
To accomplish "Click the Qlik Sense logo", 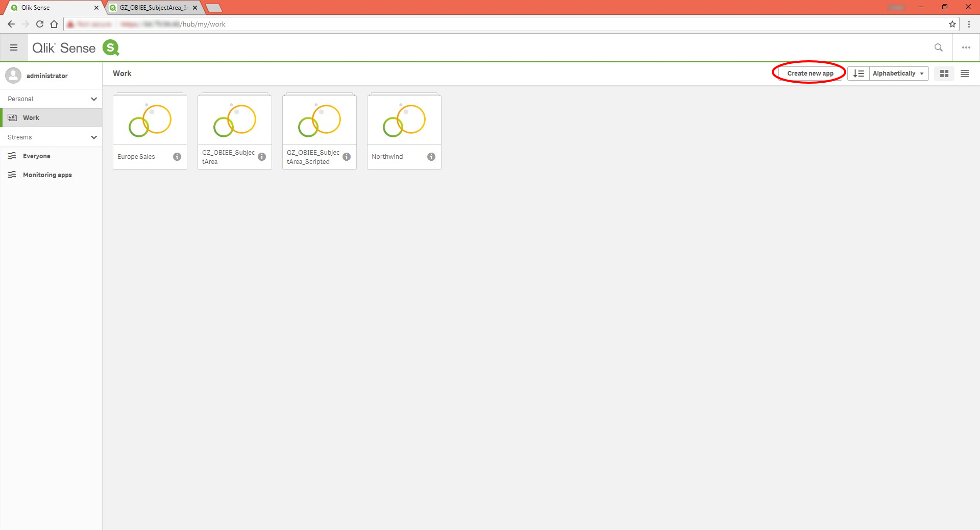I will point(76,47).
